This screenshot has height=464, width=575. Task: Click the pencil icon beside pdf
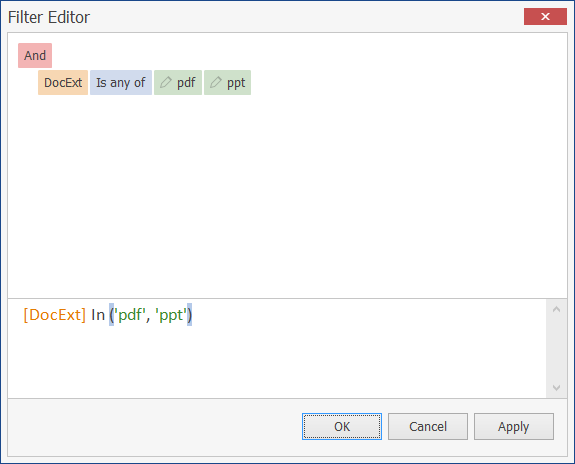pos(166,82)
